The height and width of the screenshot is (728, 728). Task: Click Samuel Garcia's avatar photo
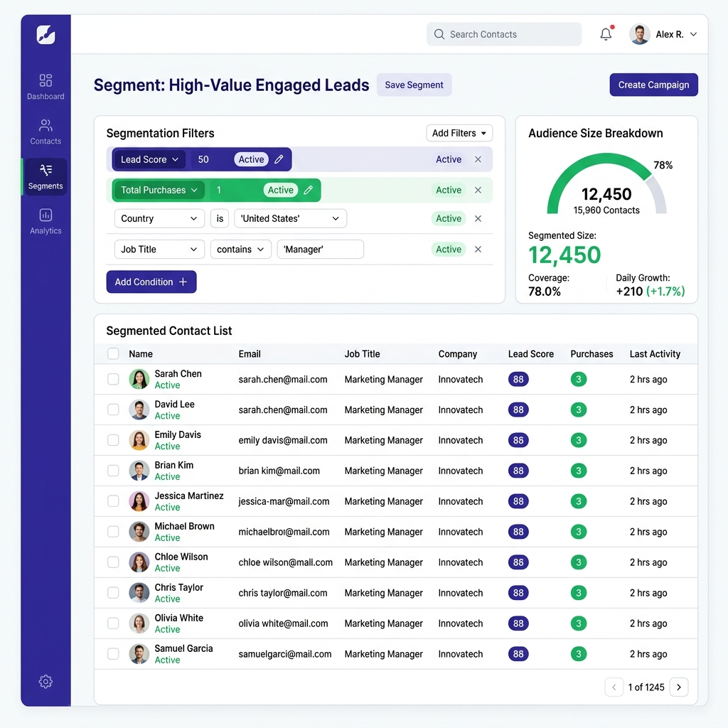pos(139,654)
